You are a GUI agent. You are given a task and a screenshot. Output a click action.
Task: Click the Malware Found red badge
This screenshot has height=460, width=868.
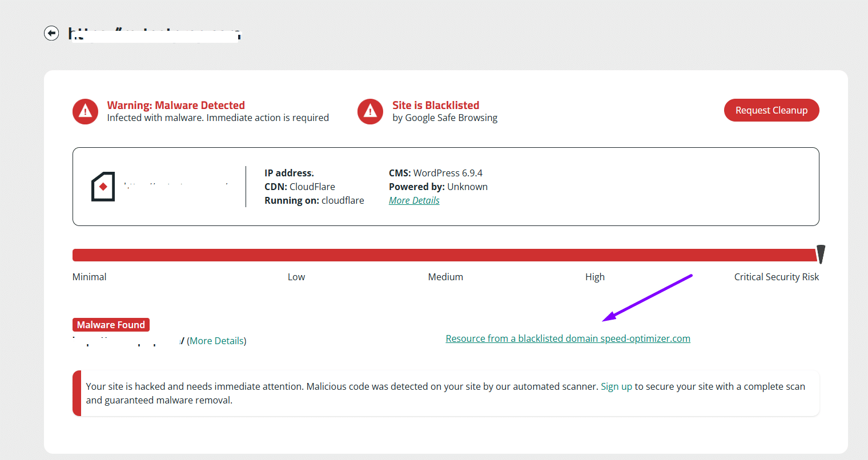click(111, 325)
